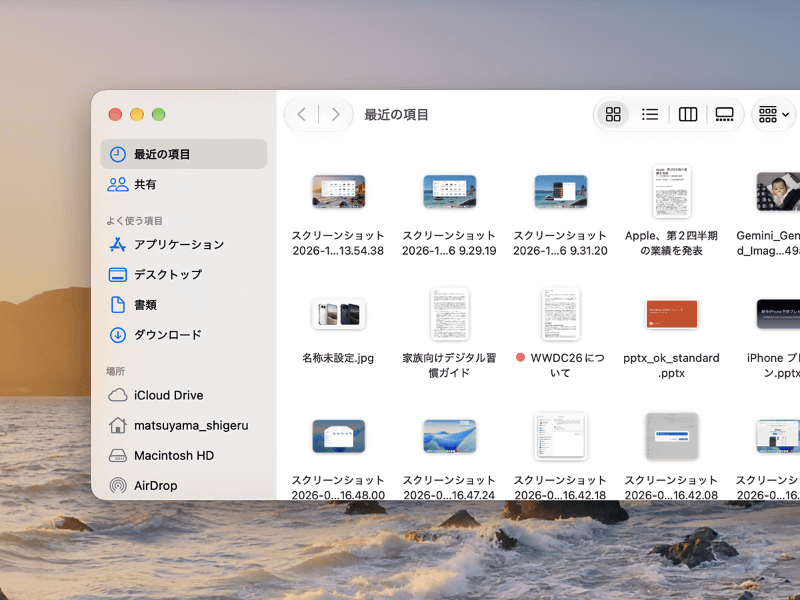
Task: Select the iPhone プレゼン .pptx thumbnail
Action: (778, 314)
